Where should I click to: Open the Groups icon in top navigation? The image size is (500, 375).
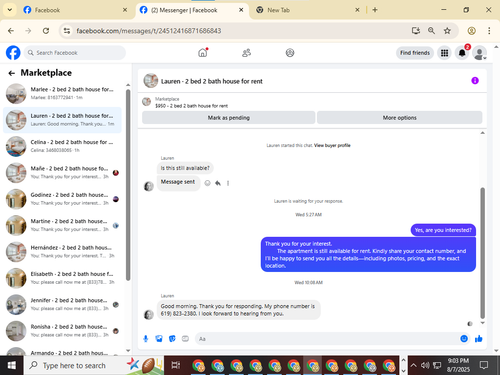[290, 53]
